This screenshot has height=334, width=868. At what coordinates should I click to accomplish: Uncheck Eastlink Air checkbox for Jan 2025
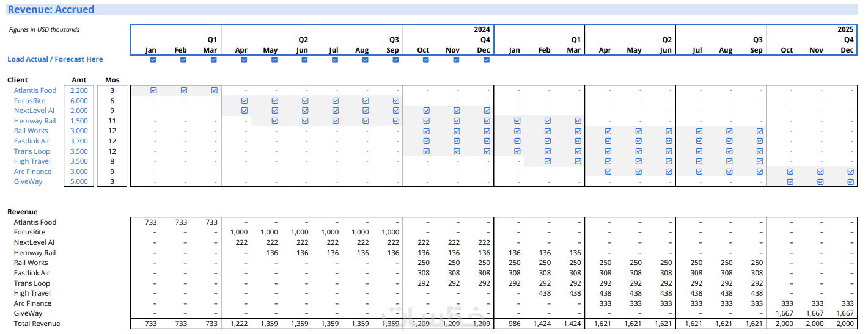pyautogui.click(x=517, y=141)
